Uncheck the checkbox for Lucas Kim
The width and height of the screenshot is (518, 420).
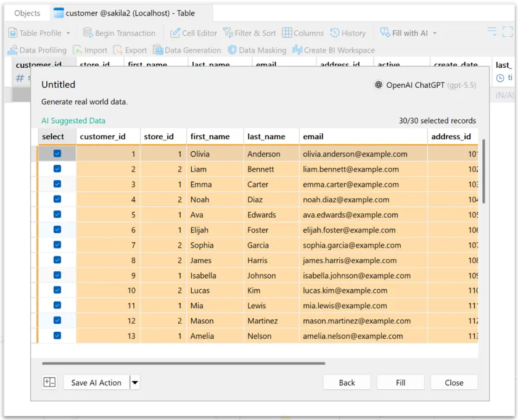57,290
